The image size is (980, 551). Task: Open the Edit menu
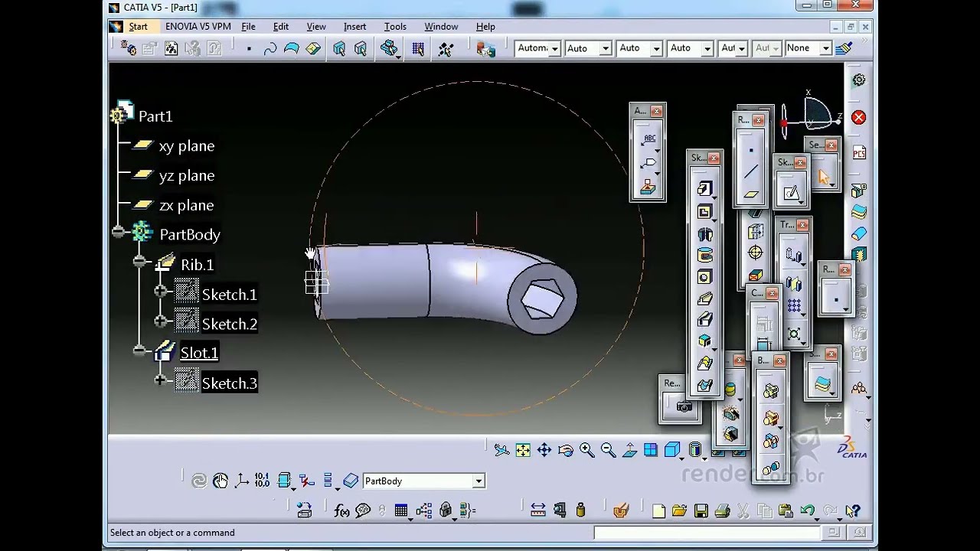(281, 26)
